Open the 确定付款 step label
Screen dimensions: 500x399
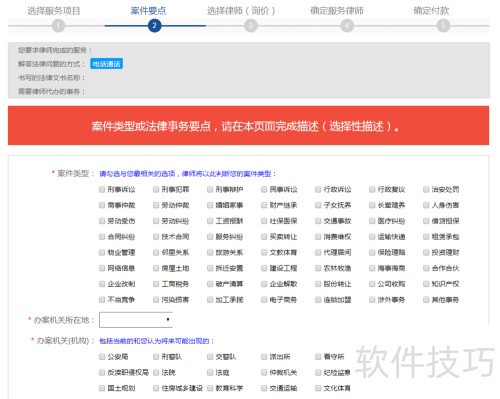(x=431, y=11)
